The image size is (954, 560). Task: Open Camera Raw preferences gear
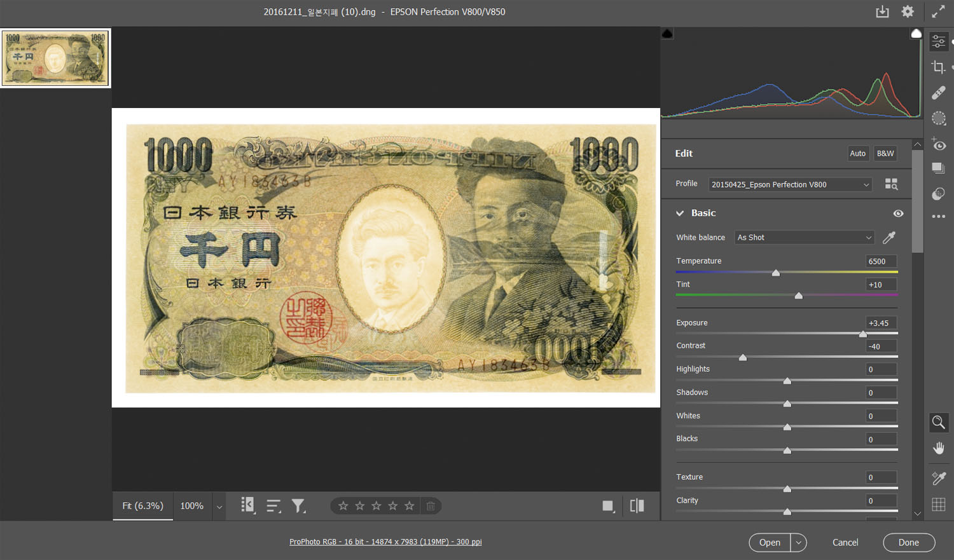(908, 11)
